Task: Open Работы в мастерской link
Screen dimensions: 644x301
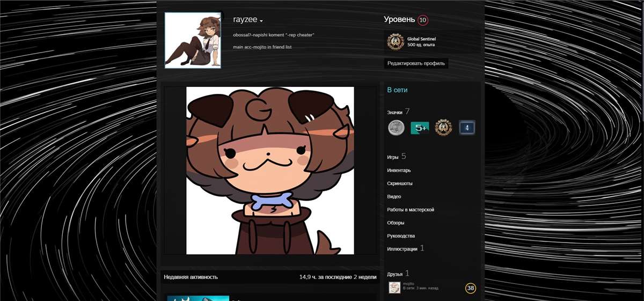Action: [x=411, y=210]
